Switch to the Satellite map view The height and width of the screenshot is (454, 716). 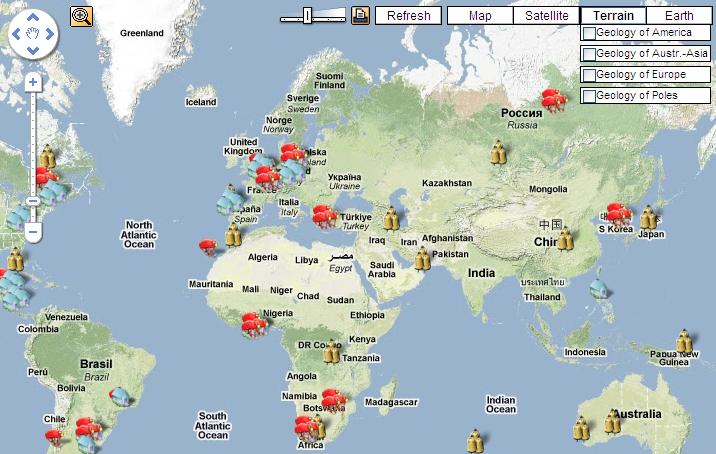546,16
